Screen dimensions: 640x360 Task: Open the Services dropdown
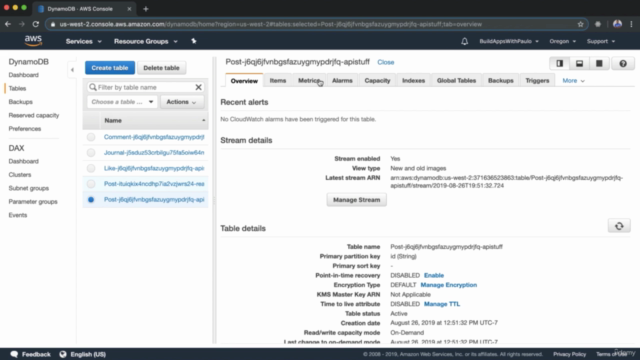(x=84, y=41)
